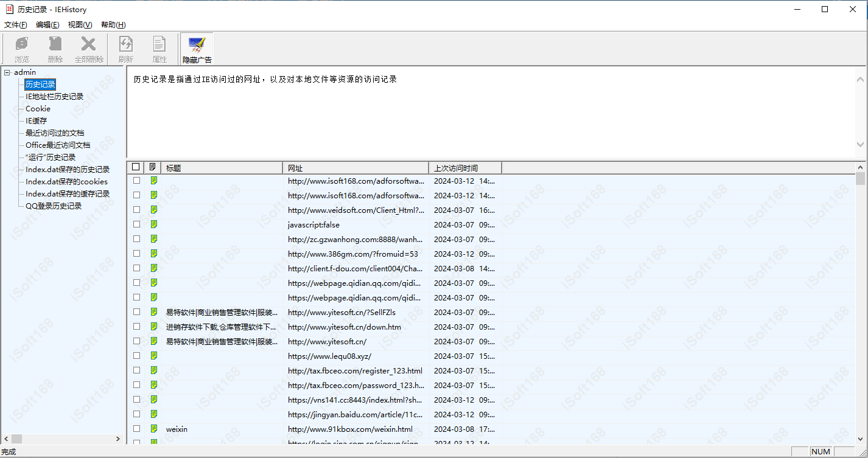
Task: Open record properties via the 属性 icon
Action: (x=159, y=48)
